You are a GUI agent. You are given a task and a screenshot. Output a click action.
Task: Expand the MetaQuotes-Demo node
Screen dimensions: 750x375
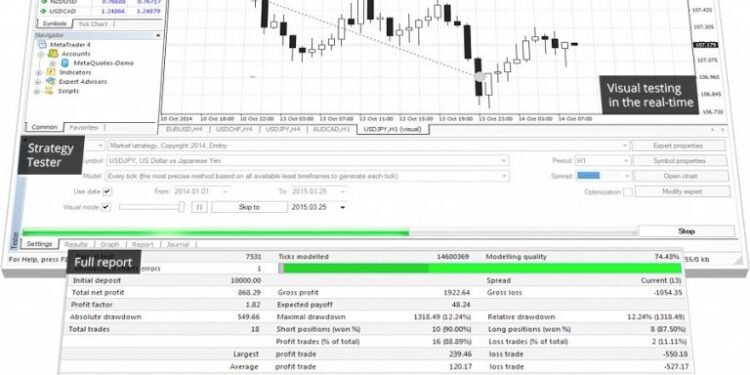53,63
